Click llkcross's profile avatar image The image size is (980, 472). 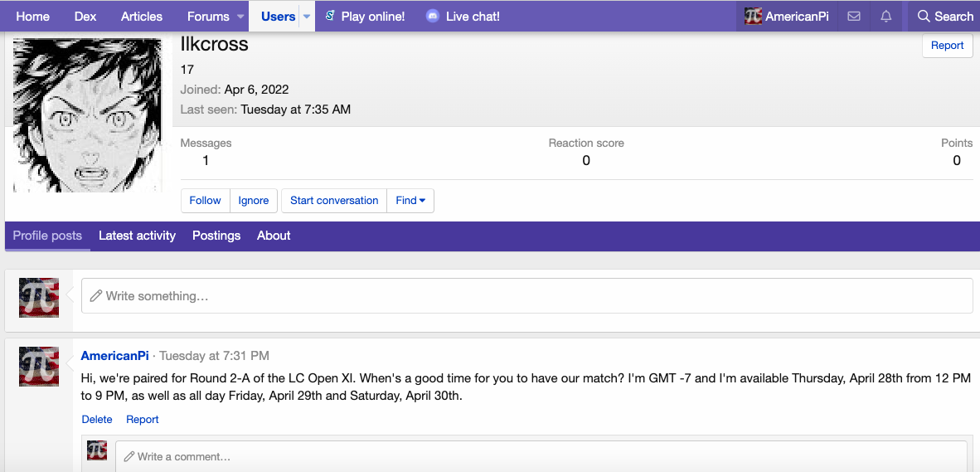tap(87, 114)
